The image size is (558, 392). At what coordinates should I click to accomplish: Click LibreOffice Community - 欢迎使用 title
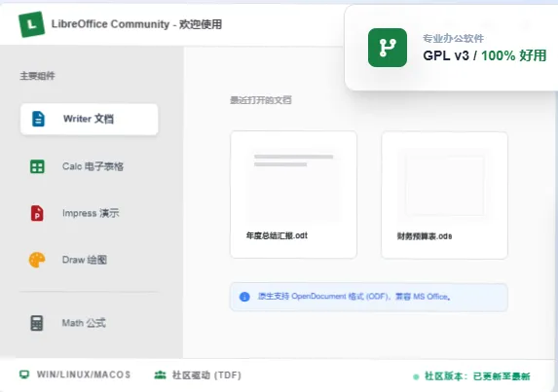(136, 24)
